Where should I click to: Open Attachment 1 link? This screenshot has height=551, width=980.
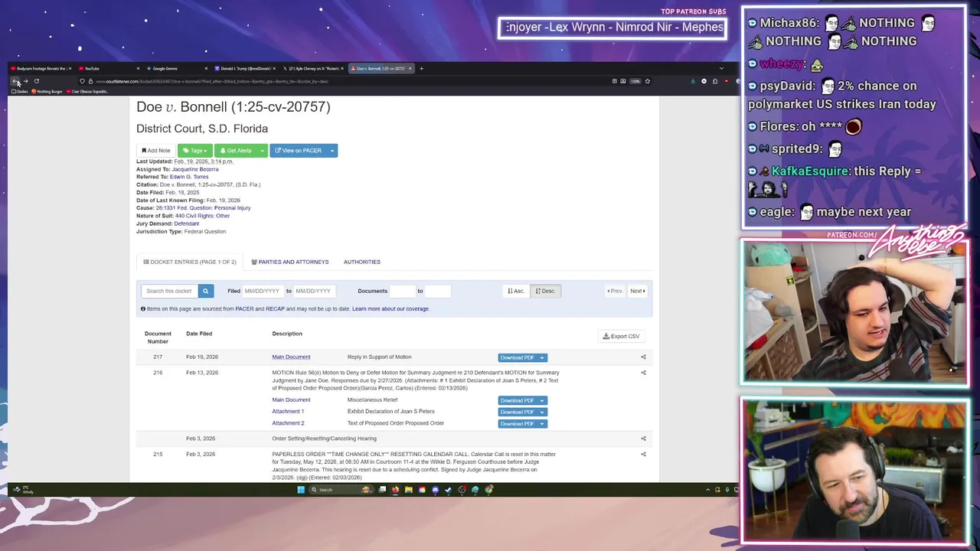288,411
